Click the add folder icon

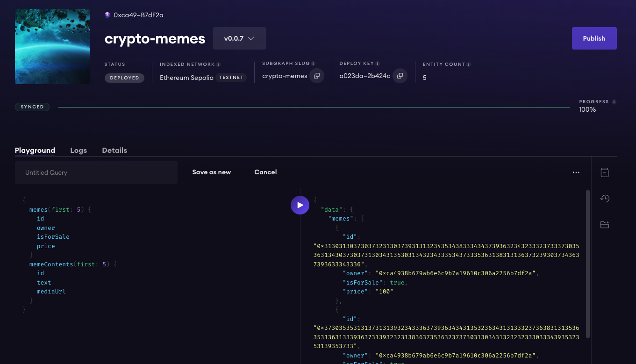pyautogui.click(x=605, y=225)
